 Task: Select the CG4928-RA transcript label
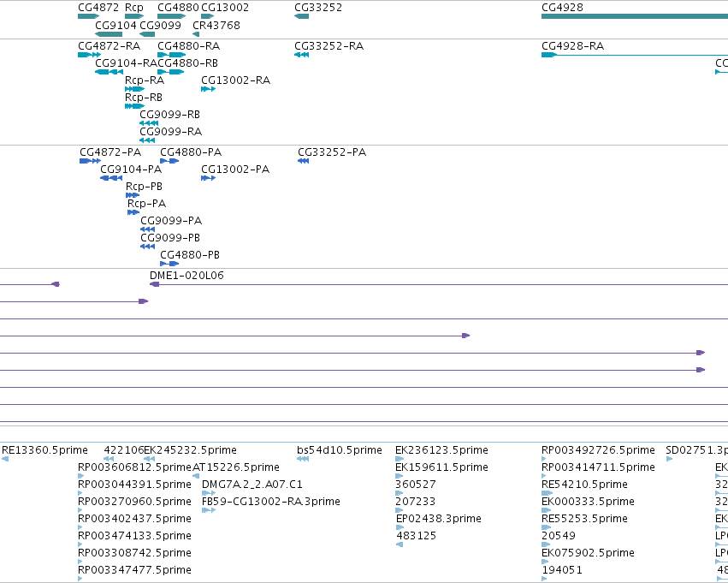[572, 46]
